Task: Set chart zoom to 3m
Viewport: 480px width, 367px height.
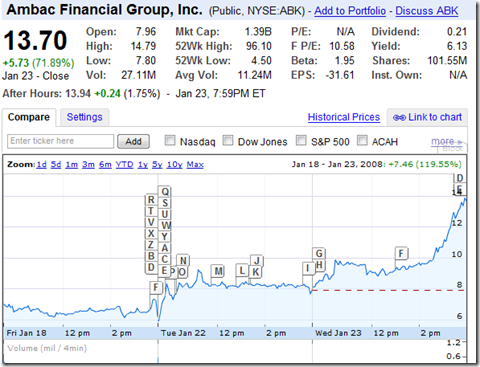Action: [x=88, y=165]
